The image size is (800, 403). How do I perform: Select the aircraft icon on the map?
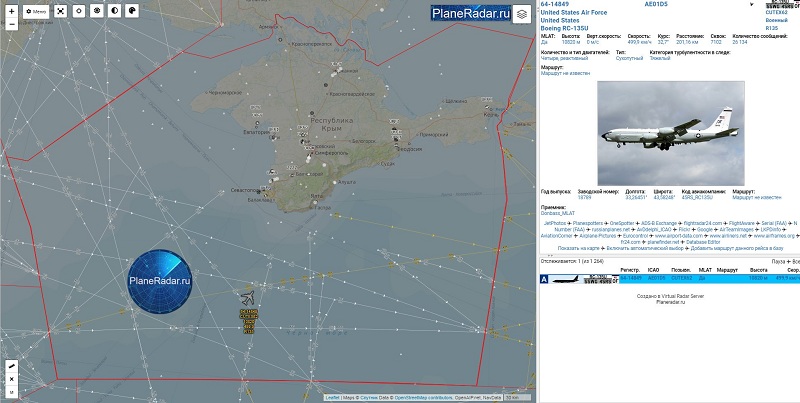click(247, 297)
